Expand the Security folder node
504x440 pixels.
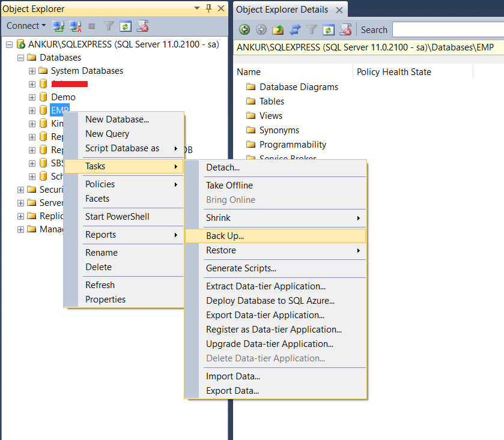click(20, 190)
